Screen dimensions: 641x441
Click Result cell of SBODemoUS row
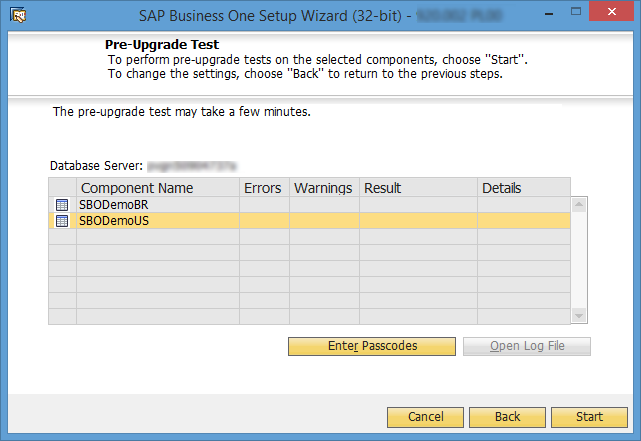(x=419, y=221)
